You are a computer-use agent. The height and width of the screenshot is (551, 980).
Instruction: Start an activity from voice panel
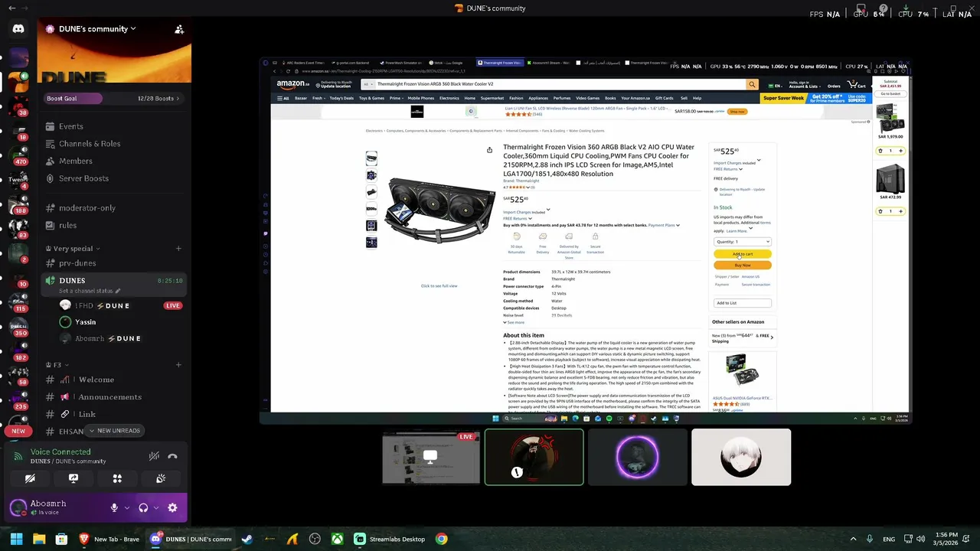click(x=117, y=479)
